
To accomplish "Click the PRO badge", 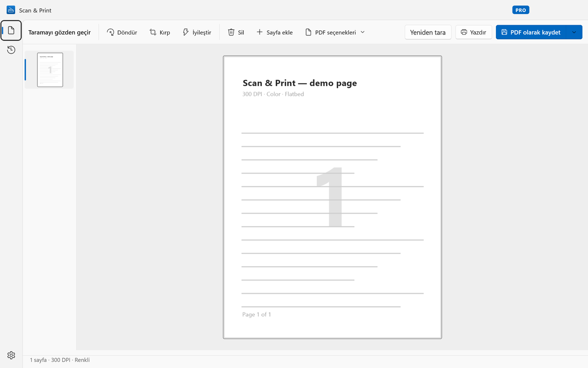I will point(521,10).
